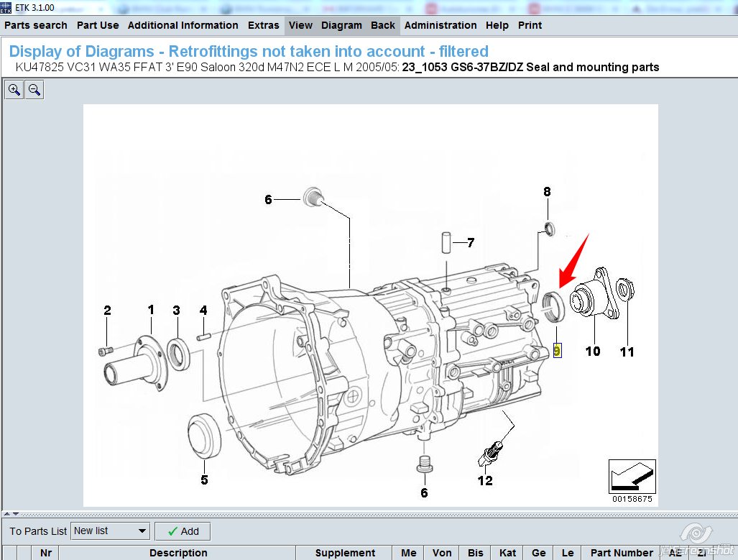Image resolution: width=738 pixels, height=560 pixels.
Task: Expand panel using splitter down arrow
Action: (x=17, y=513)
